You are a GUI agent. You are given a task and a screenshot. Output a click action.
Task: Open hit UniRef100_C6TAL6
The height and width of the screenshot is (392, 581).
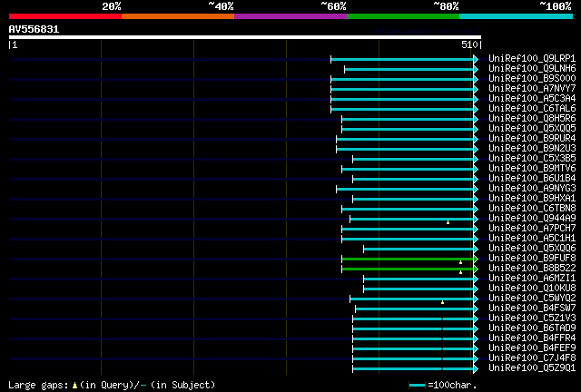(x=532, y=109)
